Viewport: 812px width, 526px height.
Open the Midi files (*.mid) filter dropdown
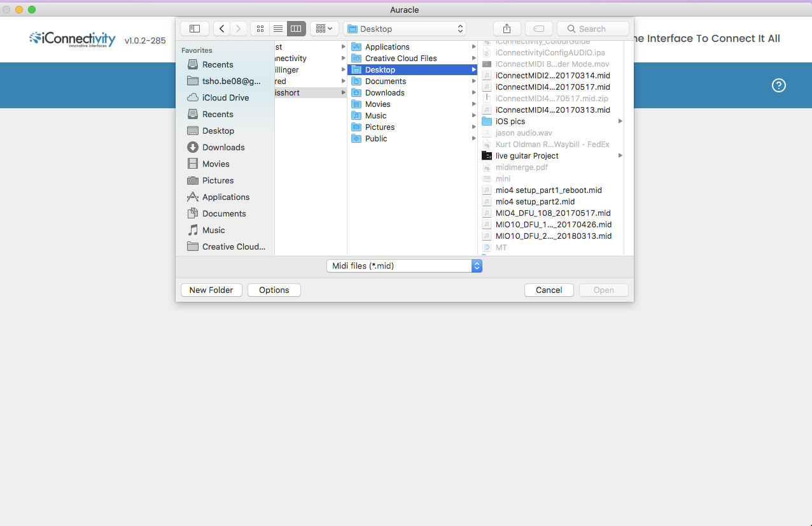click(405, 266)
